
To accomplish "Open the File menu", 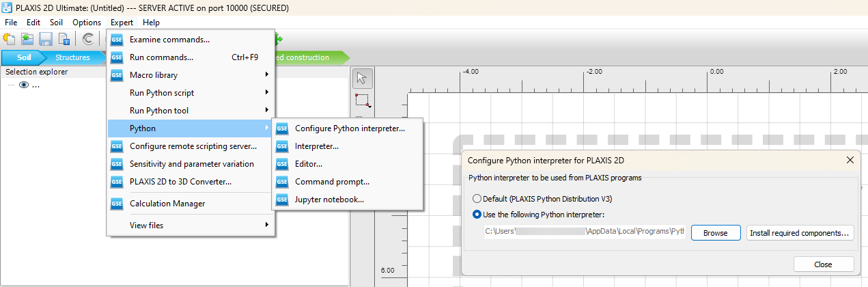I will 11,23.
